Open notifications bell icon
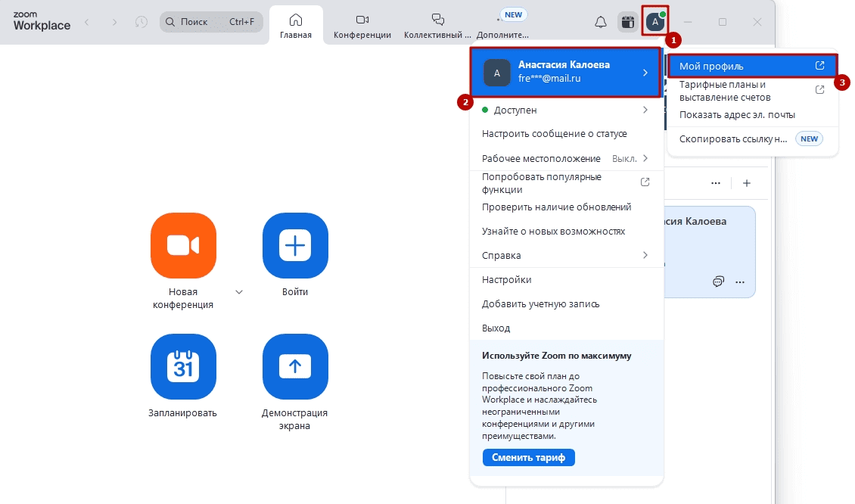This screenshot has width=855, height=504. [600, 22]
